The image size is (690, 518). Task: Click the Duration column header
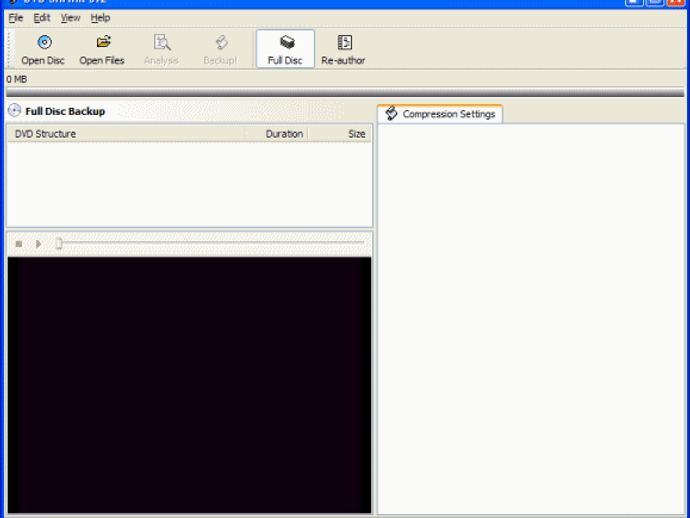[276, 134]
